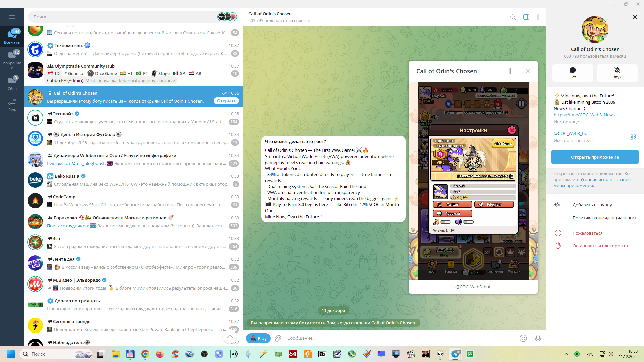Toggle the РУС language indicator in the taskbar
The width and height of the screenshot is (644, 362).
(589, 354)
